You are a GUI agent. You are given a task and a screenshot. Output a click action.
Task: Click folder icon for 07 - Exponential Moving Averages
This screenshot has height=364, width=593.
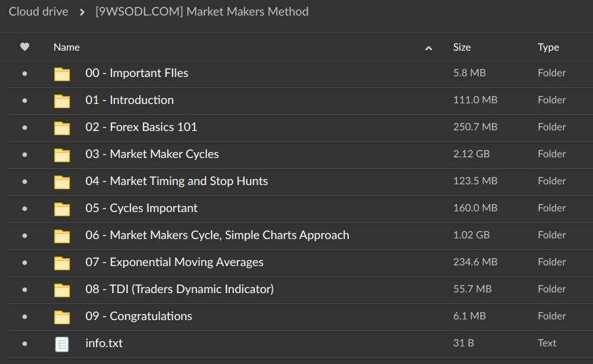pos(62,263)
